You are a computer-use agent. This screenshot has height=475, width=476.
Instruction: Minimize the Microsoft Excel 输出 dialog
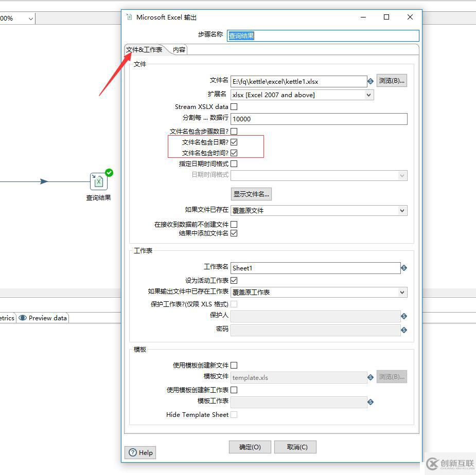363,17
